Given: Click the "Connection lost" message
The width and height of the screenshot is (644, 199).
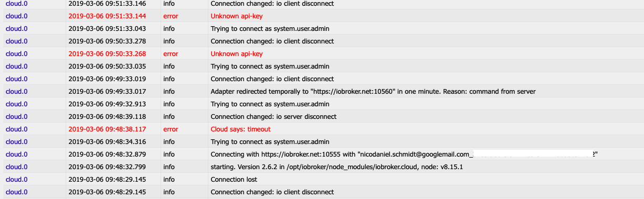Looking at the screenshot, I should point(233,180).
